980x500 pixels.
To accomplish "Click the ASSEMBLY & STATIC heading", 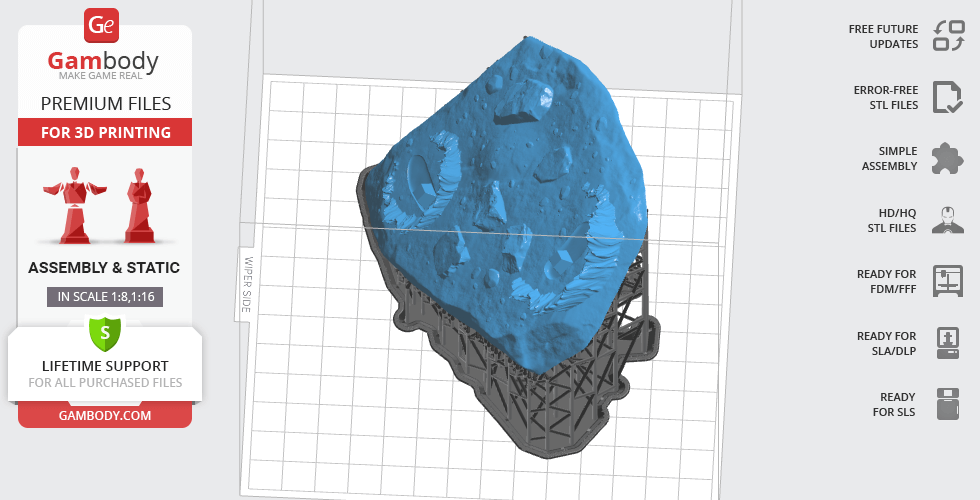I will point(105,268).
